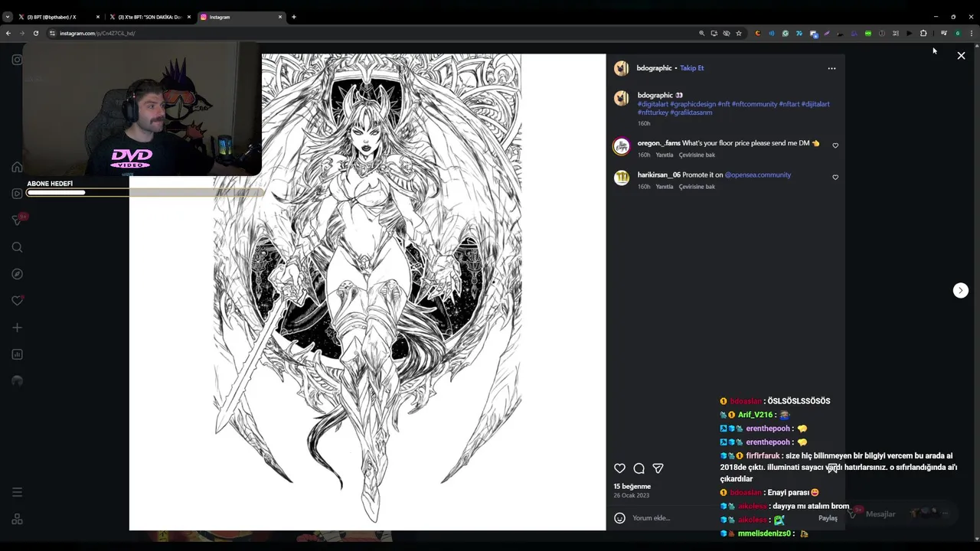Click Paylaş to post comment
This screenshot has height=551, width=980.
pos(828,518)
